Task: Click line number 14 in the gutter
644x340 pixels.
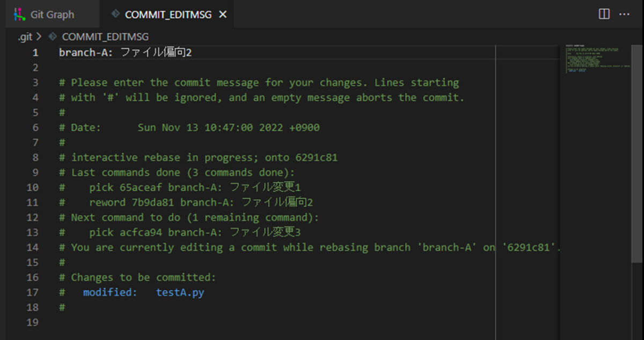Action: (32, 248)
